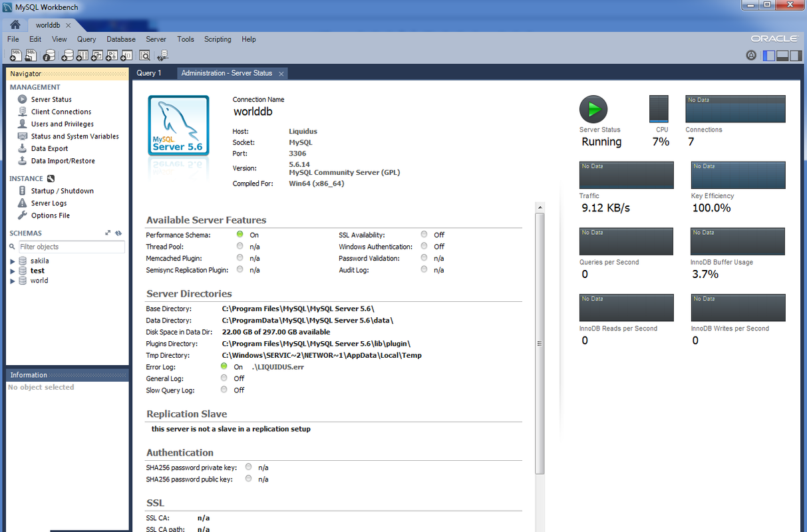Click the Client Connections icon

(23, 112)
